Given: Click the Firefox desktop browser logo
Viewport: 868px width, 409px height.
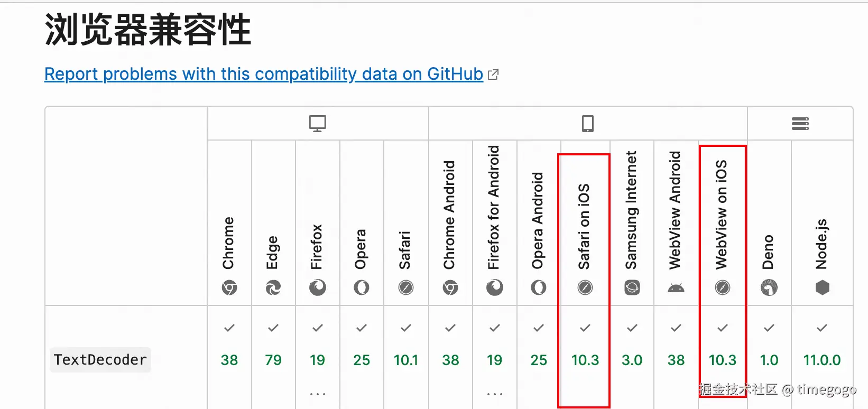Looking at the screenshot, I should [x=318, y=288].
